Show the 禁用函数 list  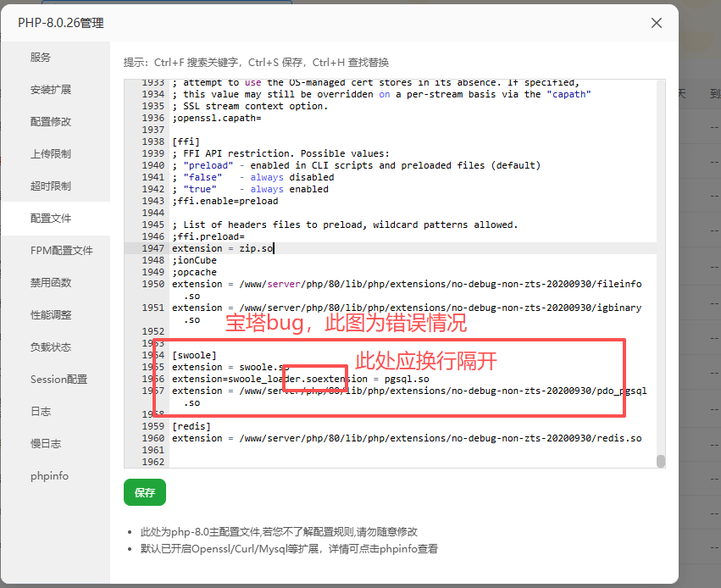51,283
